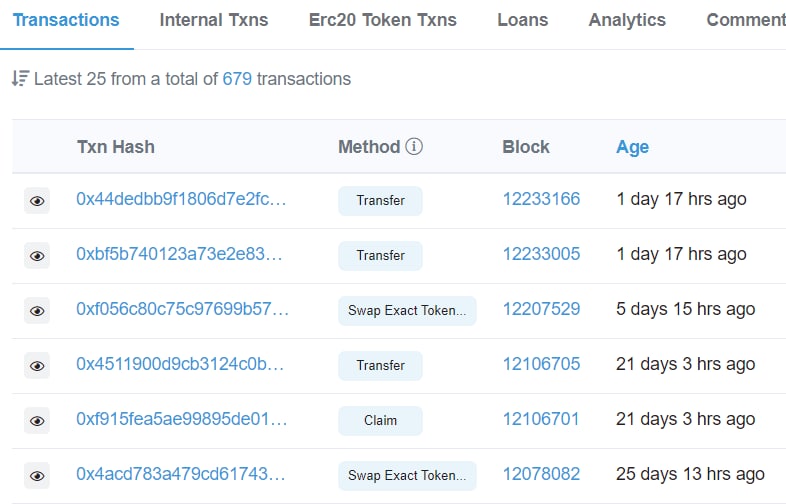Toggle the Age column date format
This screenshot has width=786, height=504.
pos(632,147)
